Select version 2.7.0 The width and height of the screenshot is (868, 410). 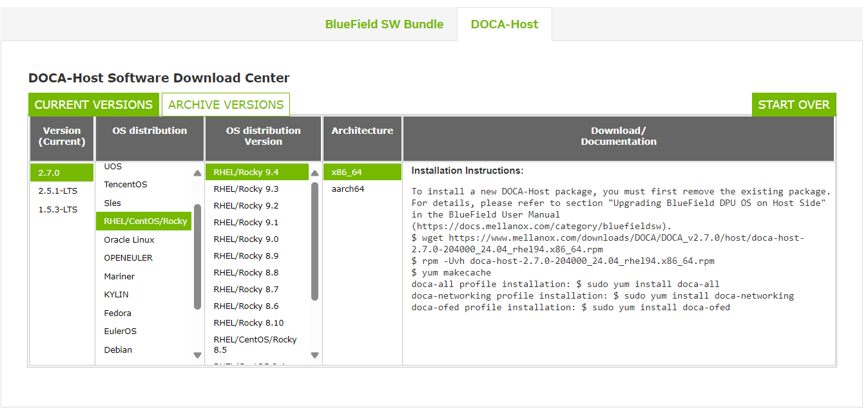coord(62,172)
